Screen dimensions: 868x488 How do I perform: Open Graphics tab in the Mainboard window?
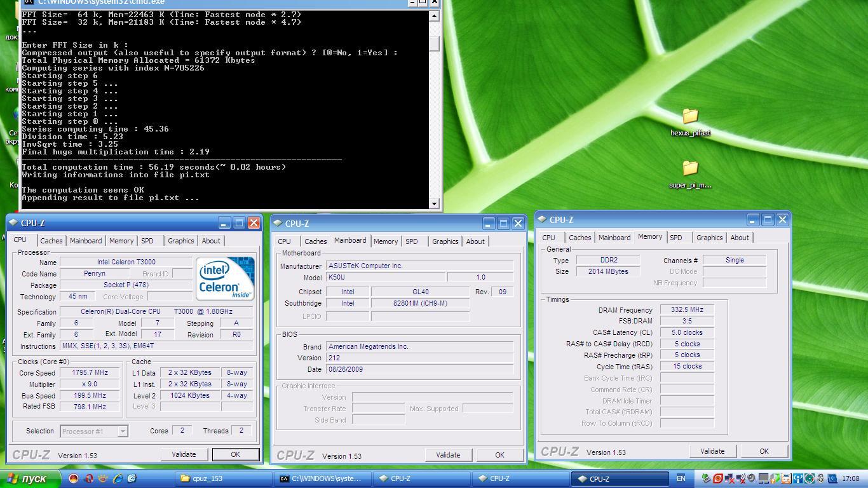(x=445, y=241)
